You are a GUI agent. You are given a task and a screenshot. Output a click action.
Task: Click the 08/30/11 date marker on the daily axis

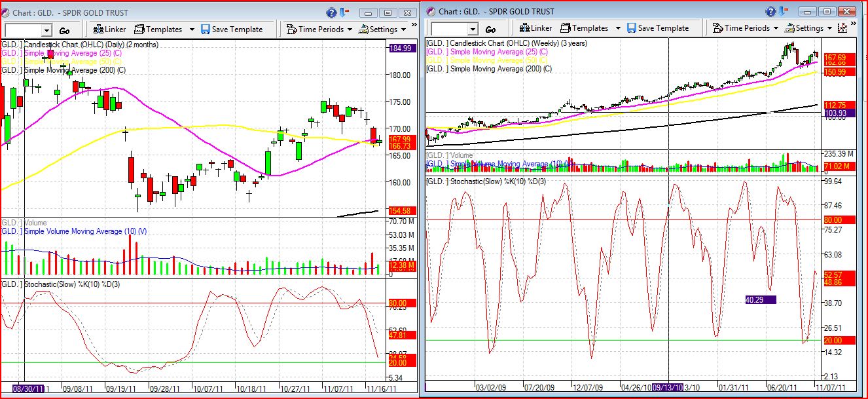tap(29, 389)
